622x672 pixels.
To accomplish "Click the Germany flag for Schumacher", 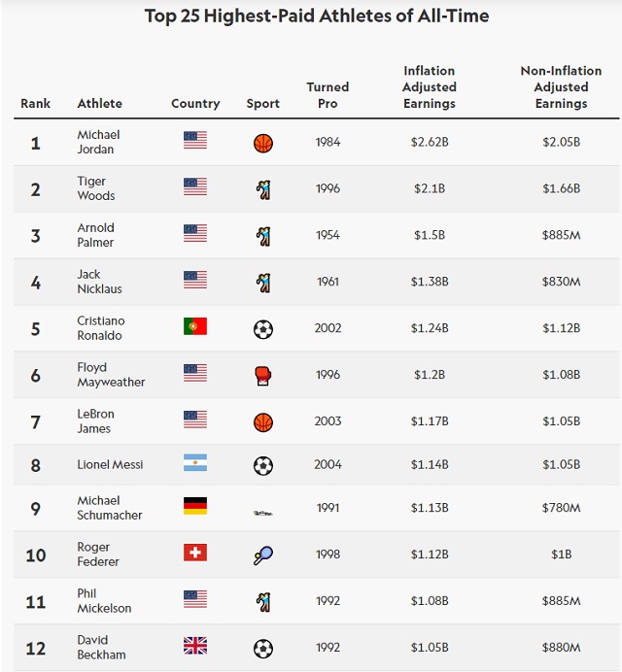I will click(x=195, y=506).
